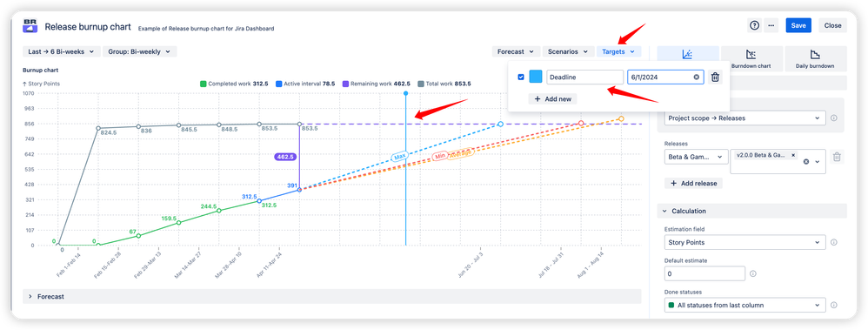Screen dimensions: 868x330
Task: Click the Deadline target name field
Action: (584, 77)
